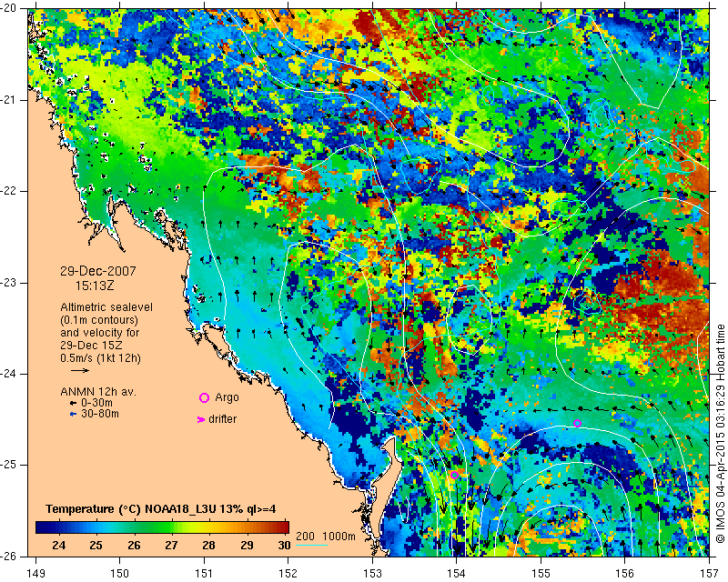Image resolution: width=728 pixels, height=582 pixels.
Task: Click the 'Altimetric sealevel' text
Action: pos(106,307)
